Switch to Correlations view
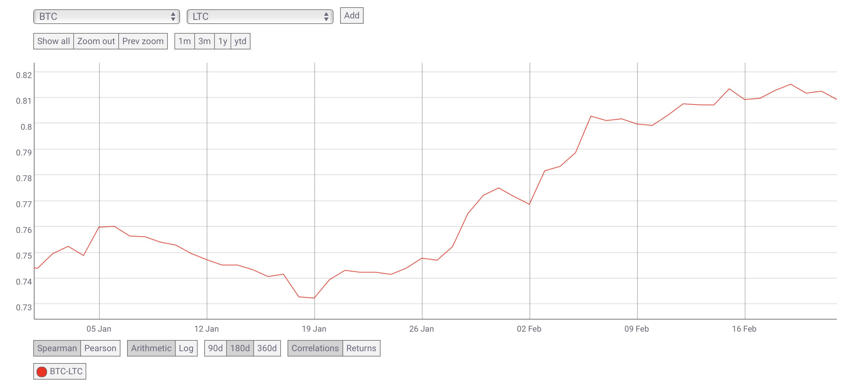The image size is (868, 388). (x=315, y=348)
